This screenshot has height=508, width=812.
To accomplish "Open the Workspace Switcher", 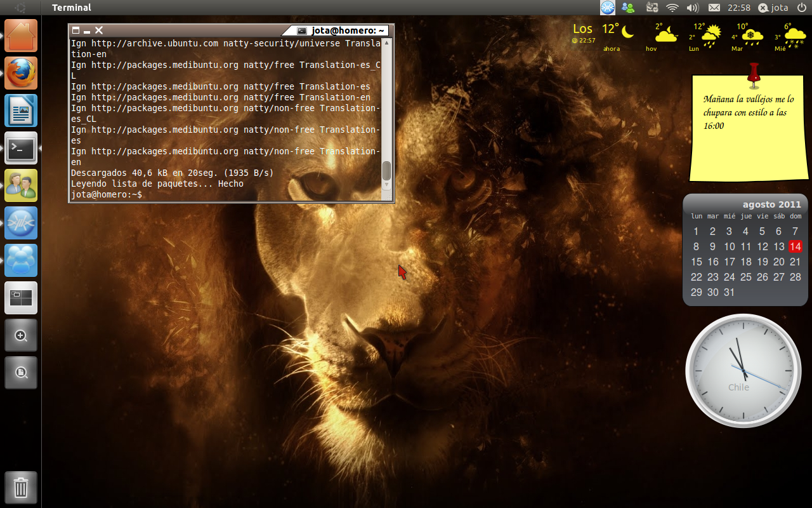I will 21,298.
